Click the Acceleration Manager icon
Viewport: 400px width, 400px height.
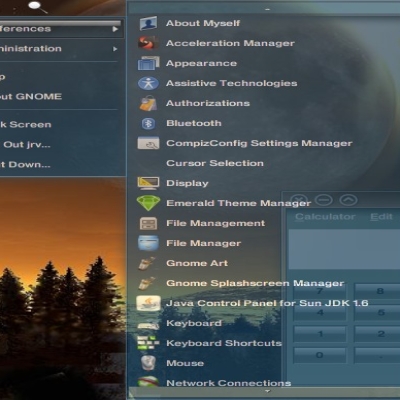(x=148, y=43)
